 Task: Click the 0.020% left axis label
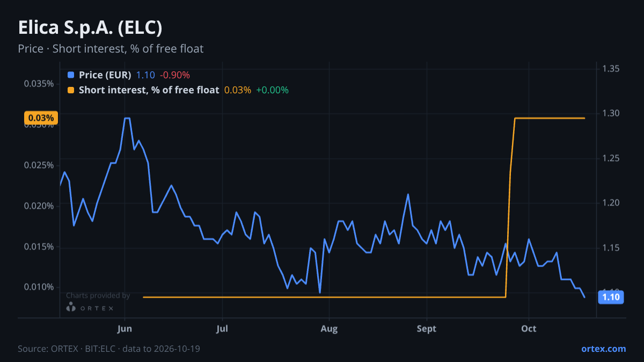(39, 206)
